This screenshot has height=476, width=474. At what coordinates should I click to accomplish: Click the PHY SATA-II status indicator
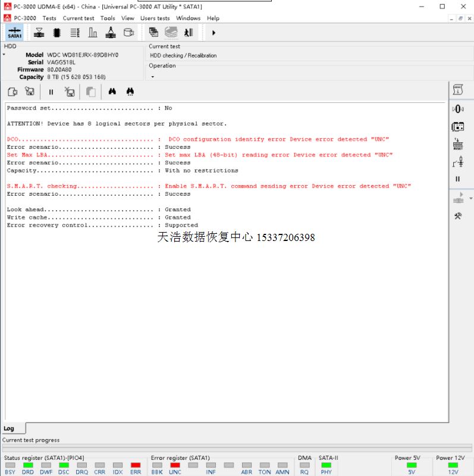click(326, 465)
